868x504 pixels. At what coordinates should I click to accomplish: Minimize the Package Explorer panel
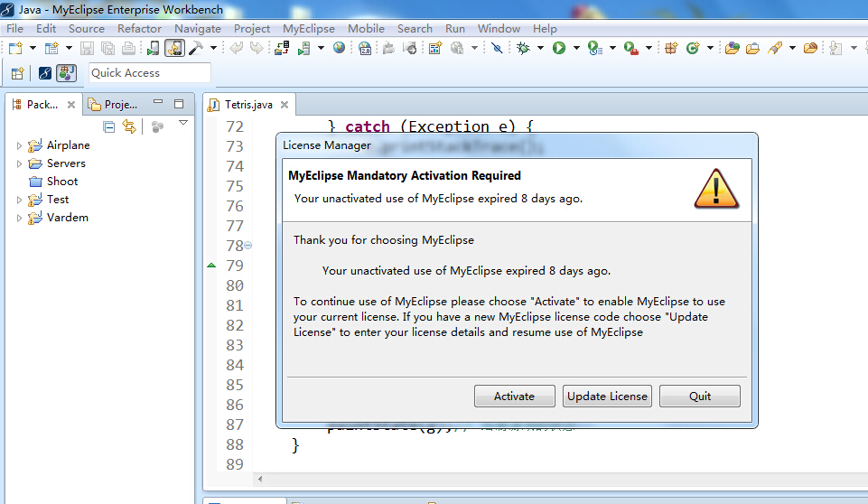158,102
